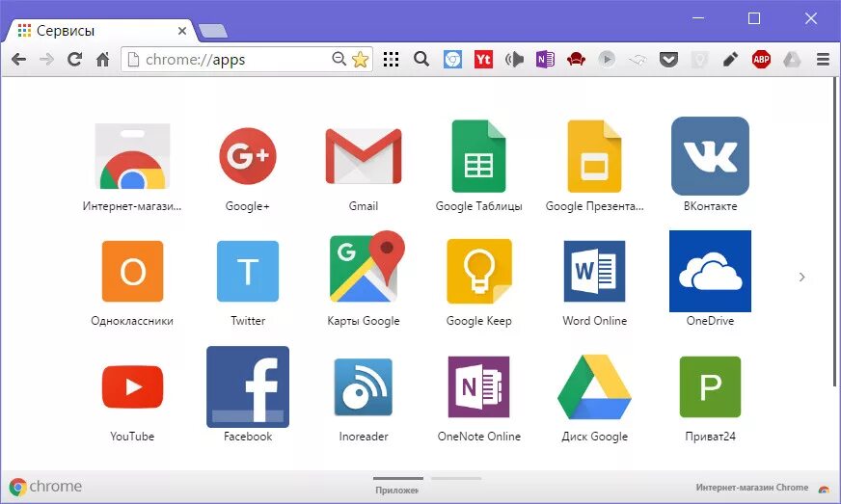Close the Сервисы tab
This screenshot has width=841, height=504.
(x=182, y=31)
